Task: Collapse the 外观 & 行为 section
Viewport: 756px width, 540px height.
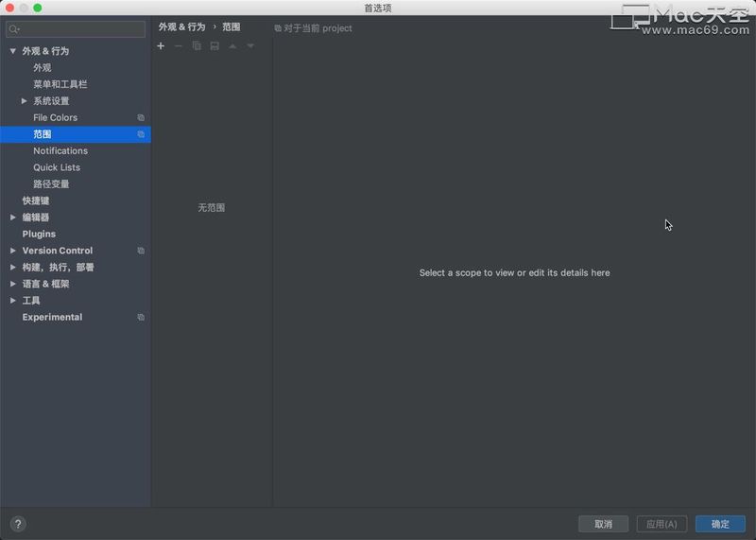Action: (13, 51)
